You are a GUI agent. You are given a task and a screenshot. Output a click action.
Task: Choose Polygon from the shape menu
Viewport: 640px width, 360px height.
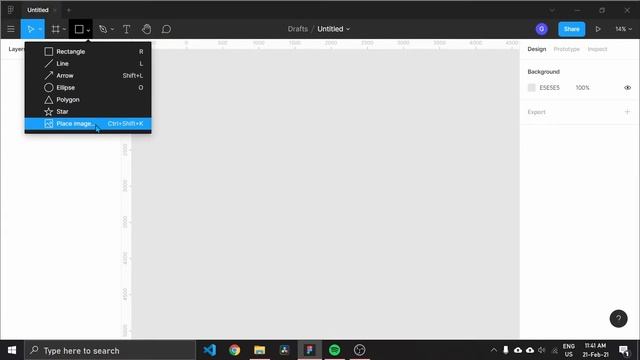[x=88, y=100]
